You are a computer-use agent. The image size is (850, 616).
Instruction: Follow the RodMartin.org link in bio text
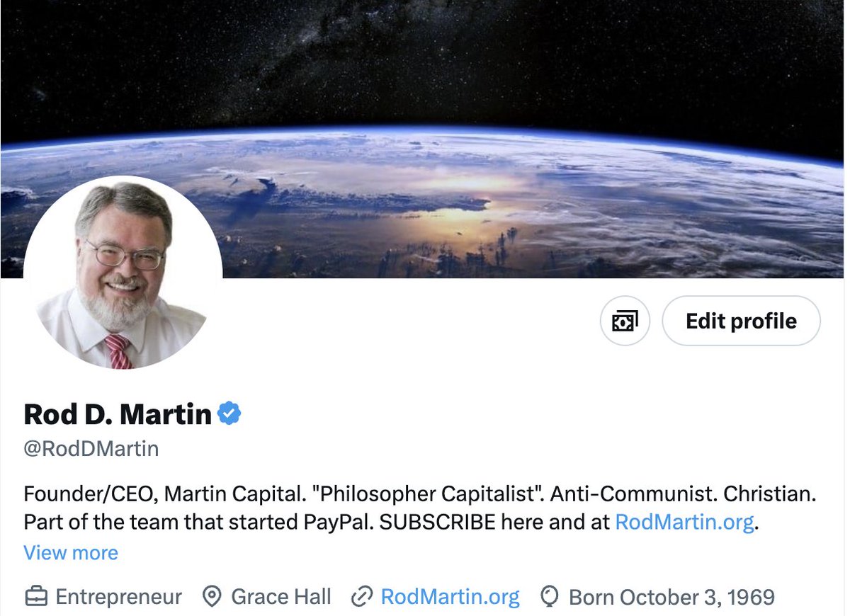click(684, 522)
